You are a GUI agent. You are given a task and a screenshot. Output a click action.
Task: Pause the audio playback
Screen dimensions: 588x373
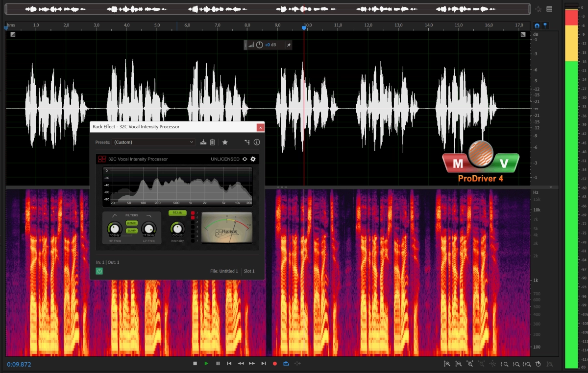point(218,364)
